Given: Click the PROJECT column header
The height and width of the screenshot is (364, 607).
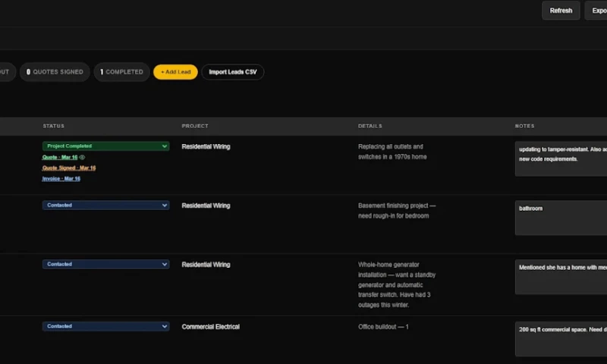Looking at the screenshot, I should pos(195,126).
